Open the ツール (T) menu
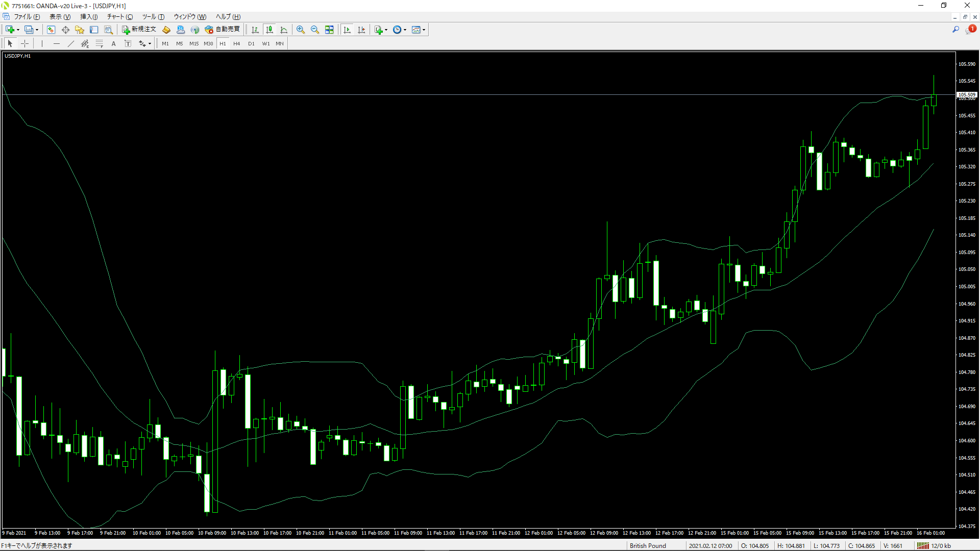Viewport: 980px width, 551px height. click(x=153, y=17)
